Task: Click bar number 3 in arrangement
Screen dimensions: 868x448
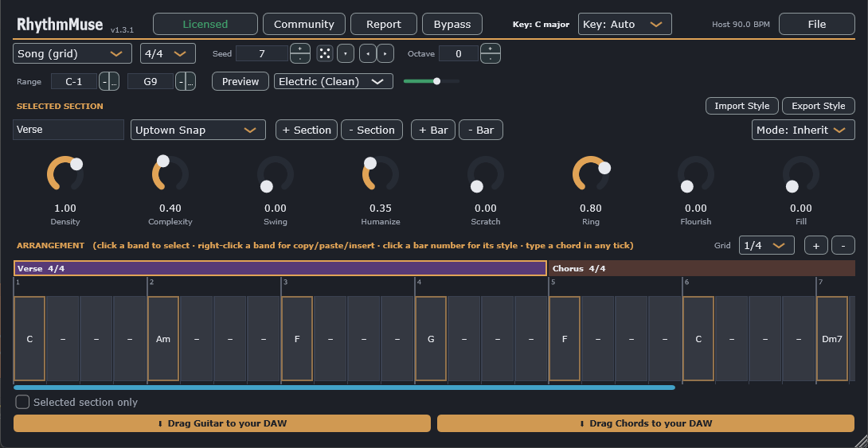Action: [x=285, y=282]
